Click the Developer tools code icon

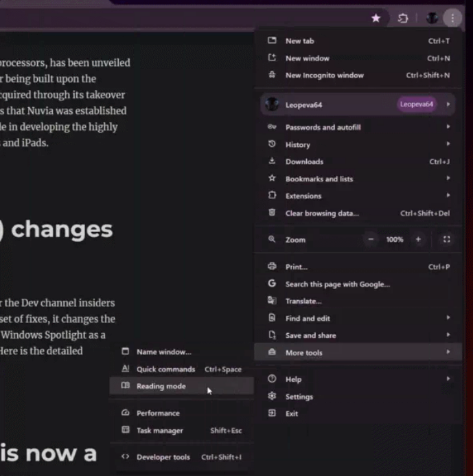pyautogui.click(x=126, y=456)
